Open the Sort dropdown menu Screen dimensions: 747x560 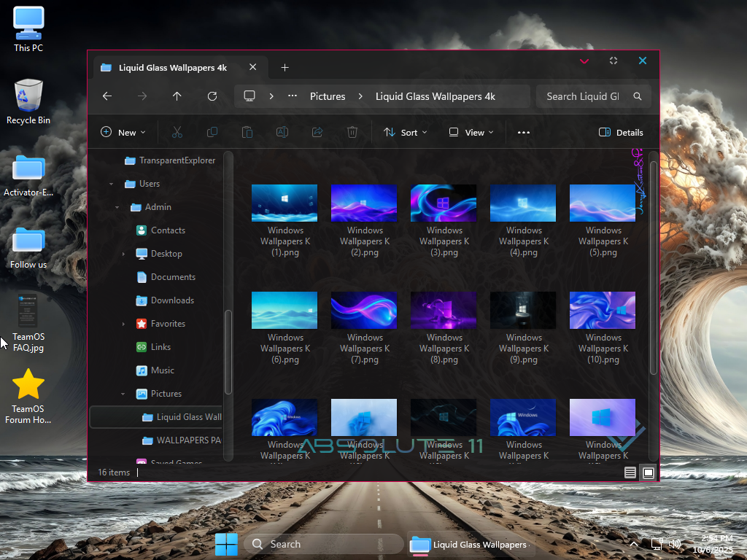click(x=406, y=133)
